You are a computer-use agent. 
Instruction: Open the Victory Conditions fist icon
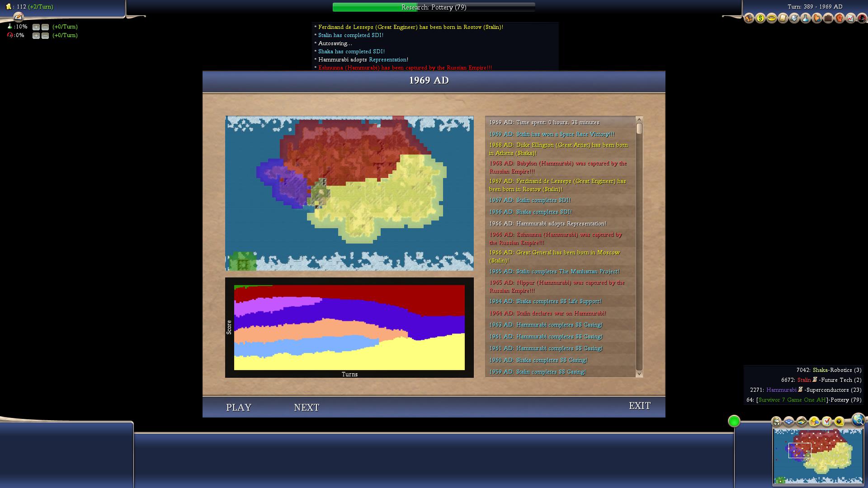pyautogui.click(x=840, y=18)
